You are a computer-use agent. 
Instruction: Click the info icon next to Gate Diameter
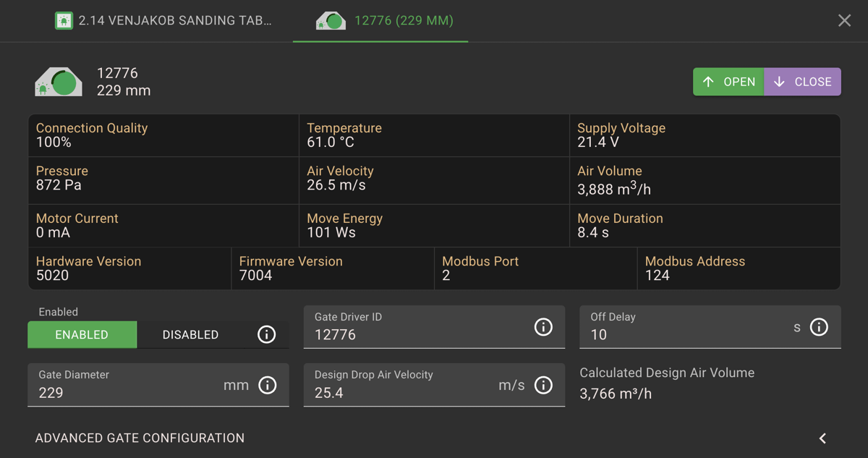(268, 385)
